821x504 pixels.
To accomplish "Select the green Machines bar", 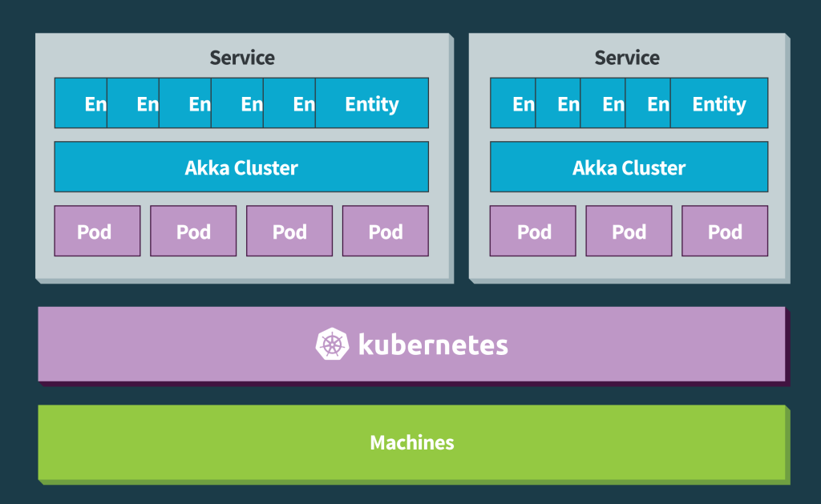I will click(x=412, y=442).
